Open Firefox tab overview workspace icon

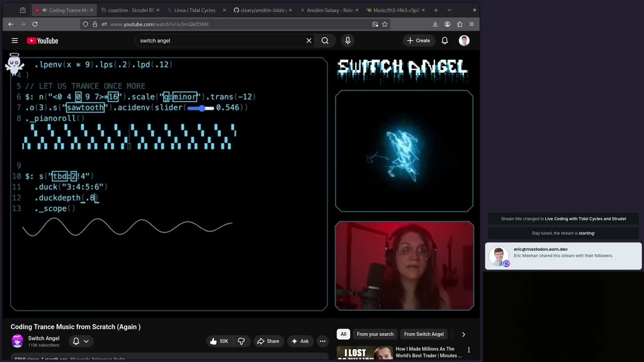tap(23, 10)
